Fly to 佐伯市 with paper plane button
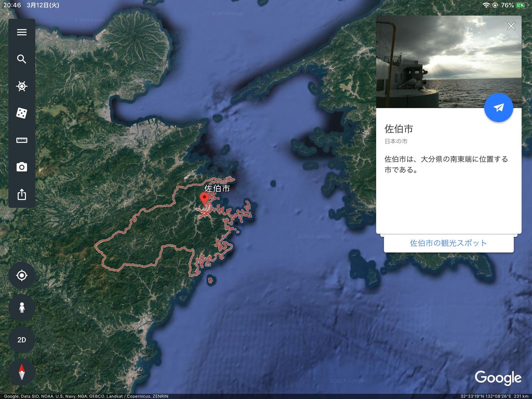Viewport: 532px width, 399px height. click(x=499, y=108)
